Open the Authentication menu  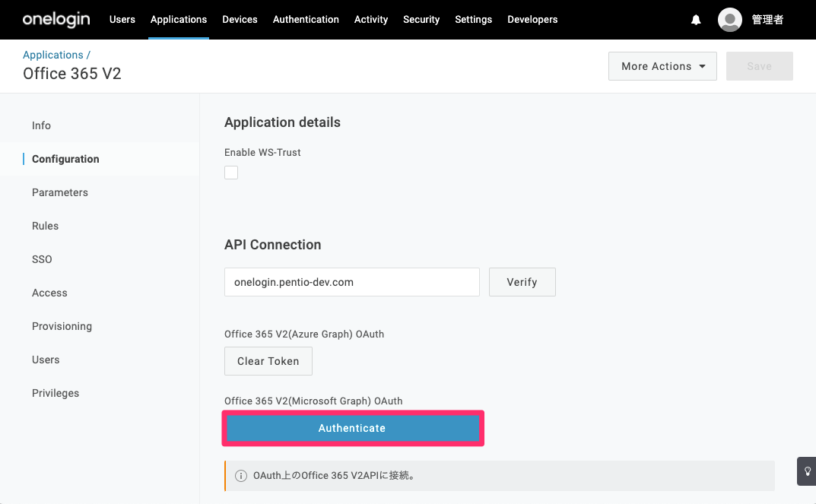306,20
